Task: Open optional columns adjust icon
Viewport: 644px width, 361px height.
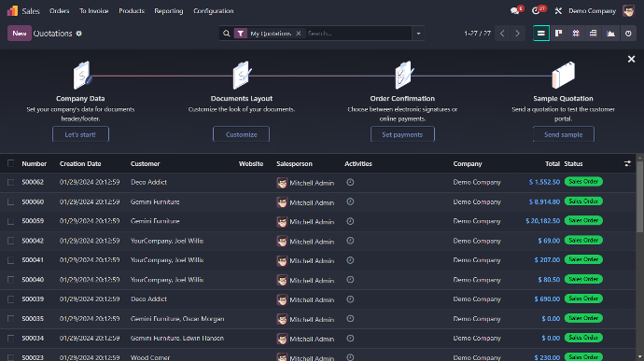Action: click(x=627, y=163)
